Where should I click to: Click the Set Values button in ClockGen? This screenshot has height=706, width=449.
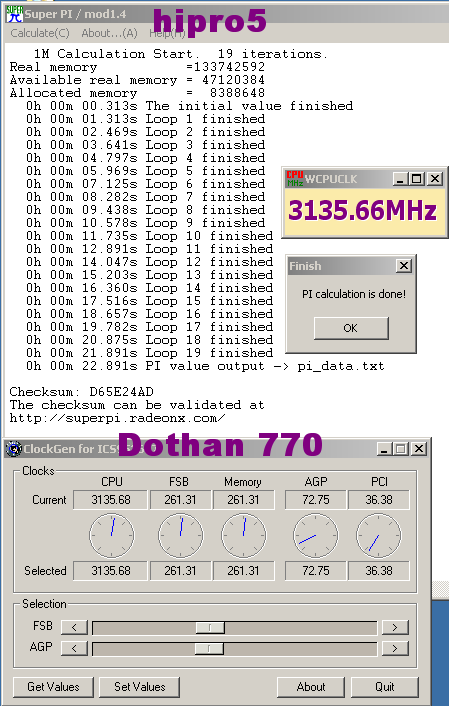[x=140, y=687]
